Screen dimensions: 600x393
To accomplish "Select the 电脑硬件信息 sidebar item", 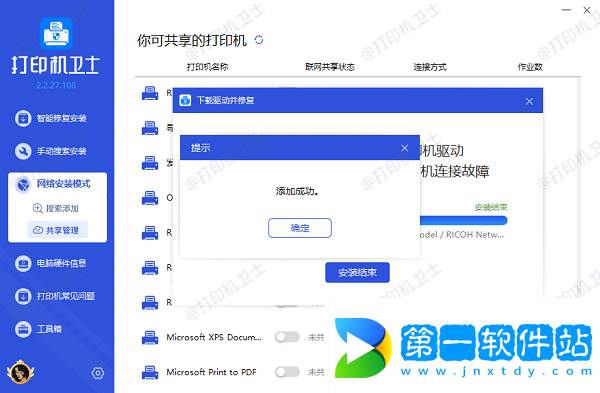I will pos(51,263).
